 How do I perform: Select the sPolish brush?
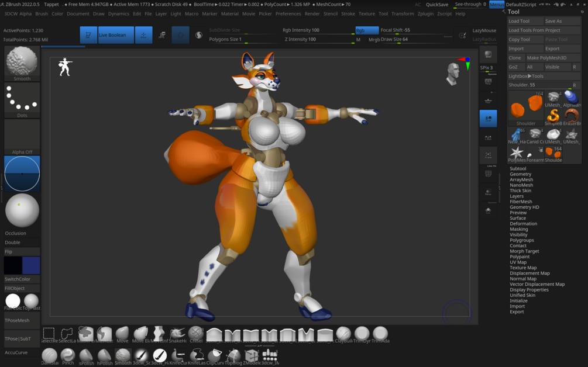[x=86, y=356]
